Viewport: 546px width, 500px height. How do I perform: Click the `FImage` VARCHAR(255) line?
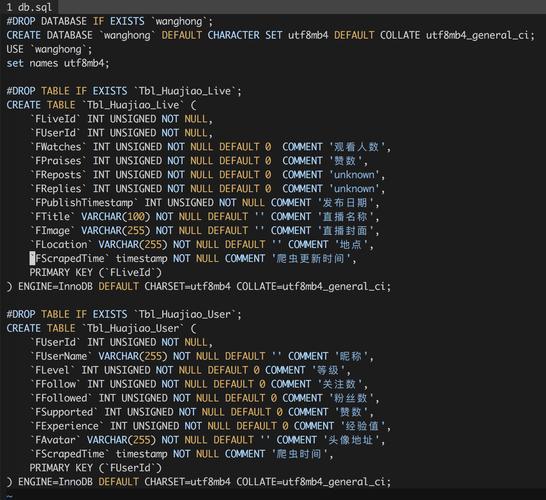point(205,230)
